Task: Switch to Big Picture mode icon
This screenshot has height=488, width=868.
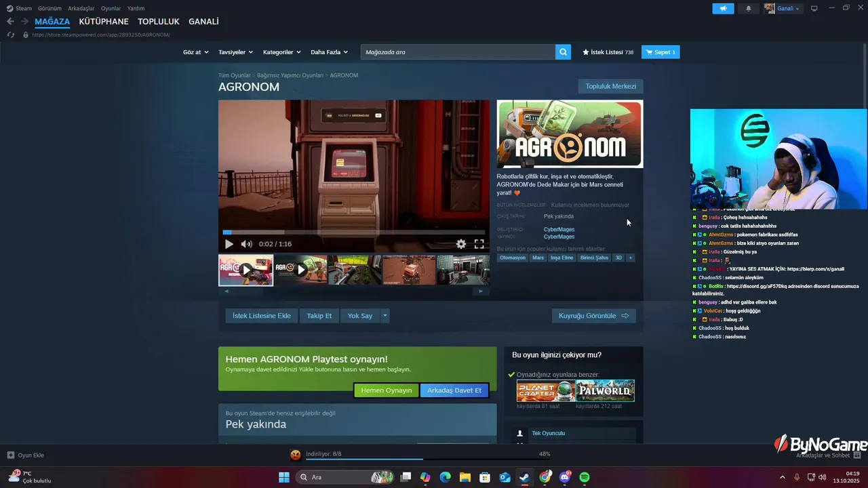Action: tap(814, 8)
